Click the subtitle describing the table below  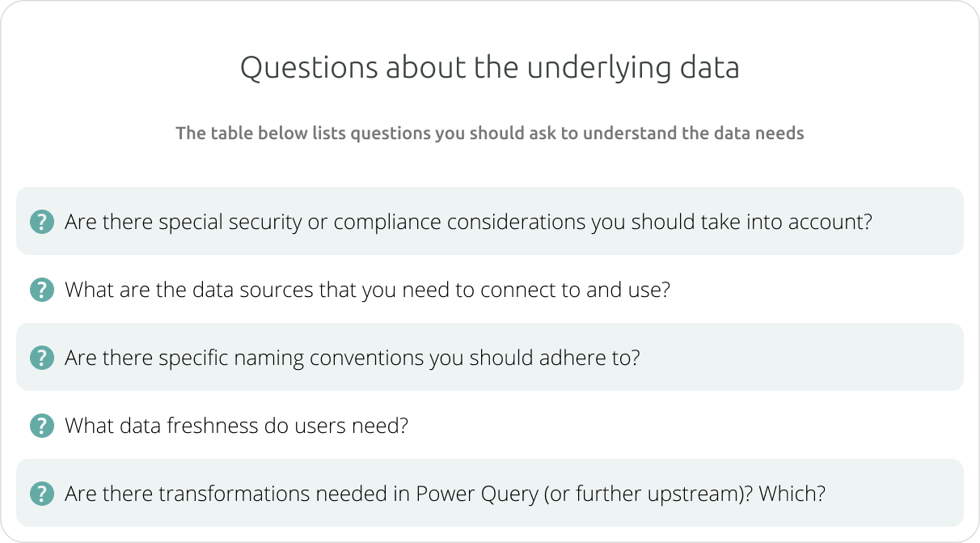(x=490, y=133)
